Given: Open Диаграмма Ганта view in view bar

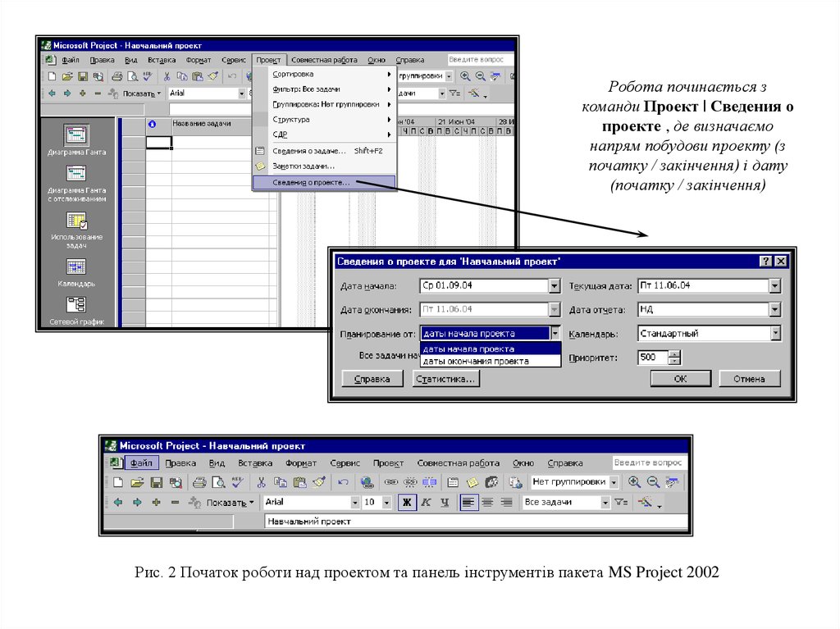Looking at the screenshot, I should 76,140.
